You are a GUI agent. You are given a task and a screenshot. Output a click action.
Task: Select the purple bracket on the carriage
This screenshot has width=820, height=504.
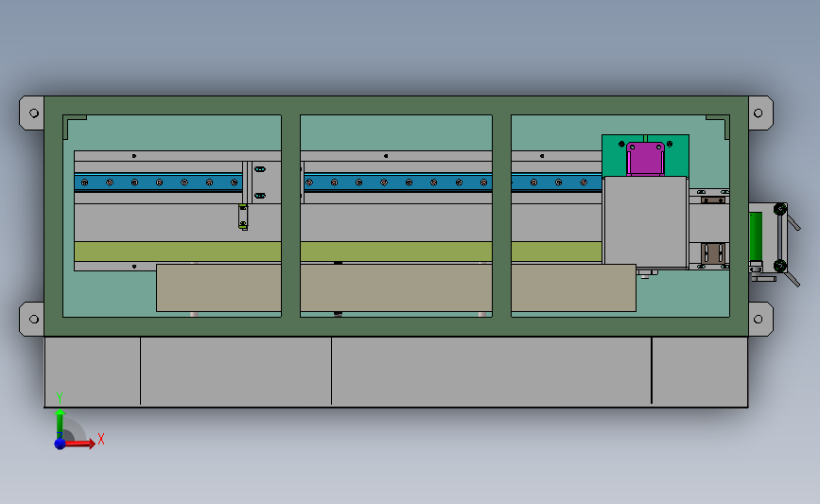645,159
